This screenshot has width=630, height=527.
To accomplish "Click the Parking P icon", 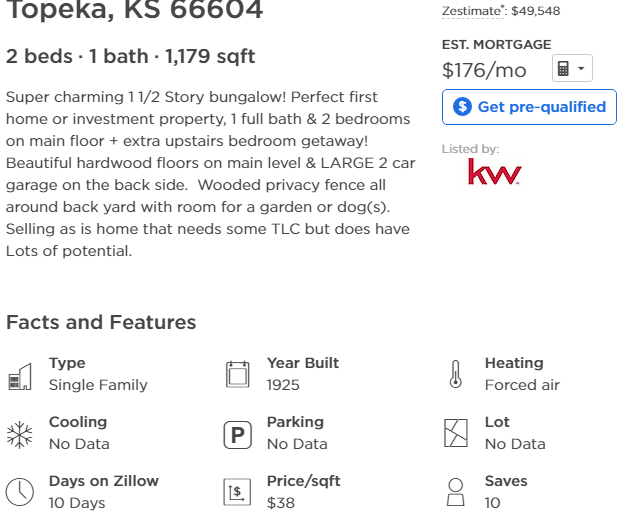I will pyautogui.click(x=237, y=435).
